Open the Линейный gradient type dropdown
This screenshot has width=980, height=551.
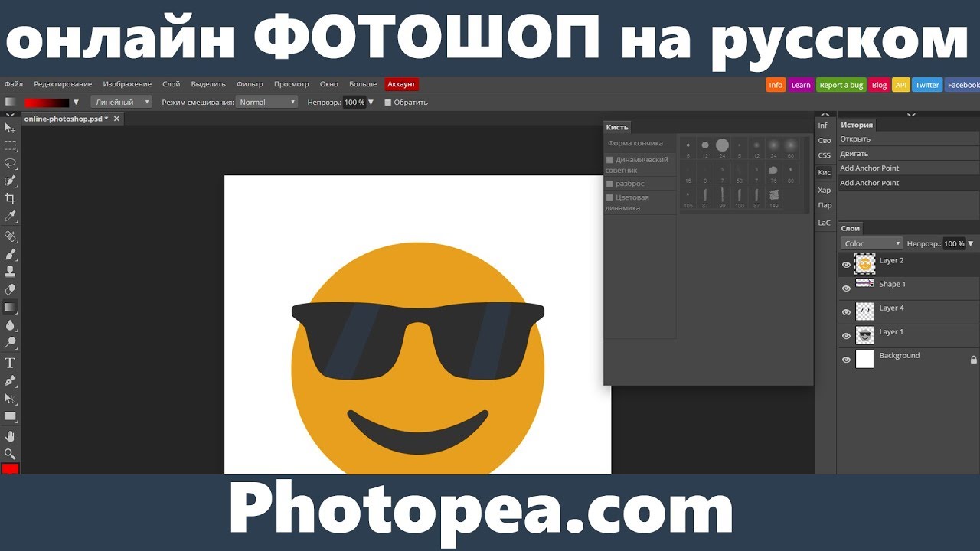(121, 102)
